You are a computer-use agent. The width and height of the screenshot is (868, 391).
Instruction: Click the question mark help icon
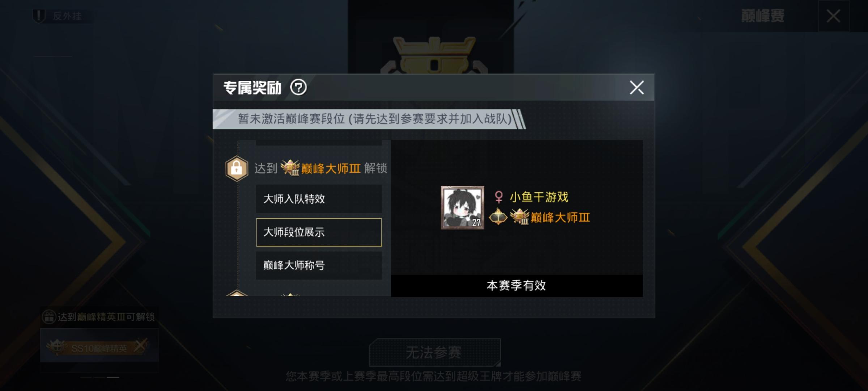pyautogui.click(x=298, y=87)
